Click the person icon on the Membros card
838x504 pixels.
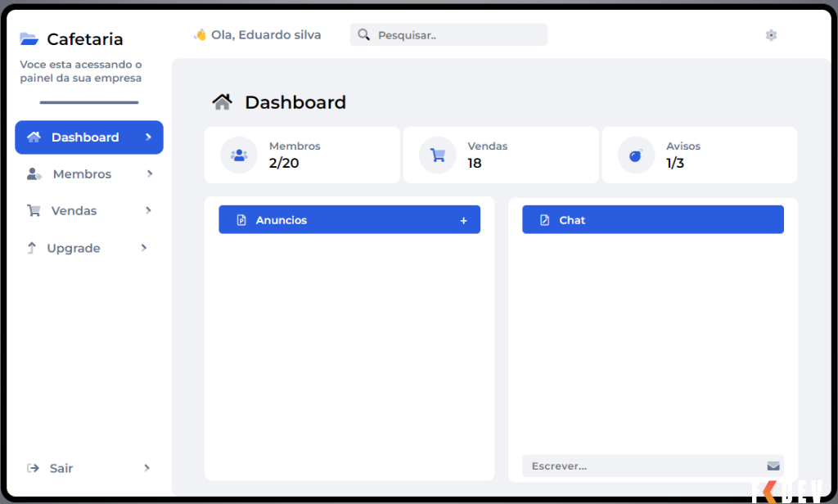click(238, 155)
